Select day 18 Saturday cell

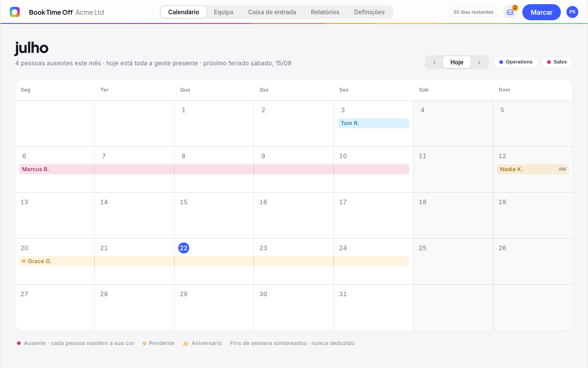click(453, 216)
